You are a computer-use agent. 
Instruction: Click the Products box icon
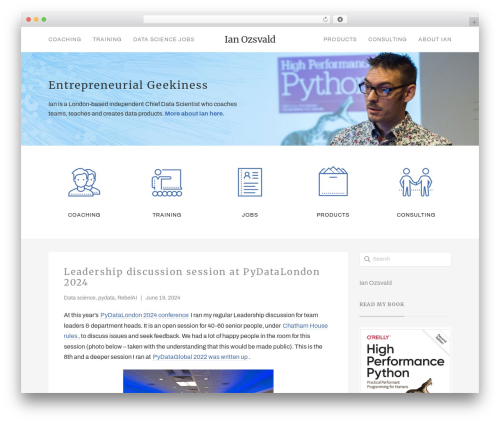pos(333,181)
